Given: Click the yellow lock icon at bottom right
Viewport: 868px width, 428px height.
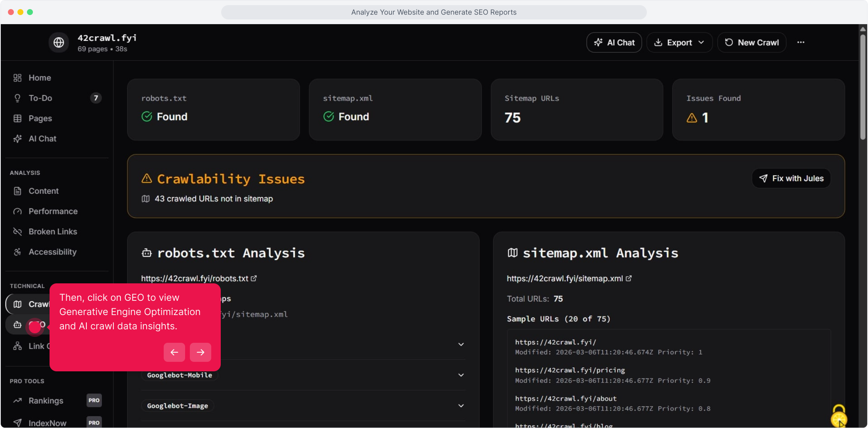Looking at the screenshot, I should click(838, 416).
